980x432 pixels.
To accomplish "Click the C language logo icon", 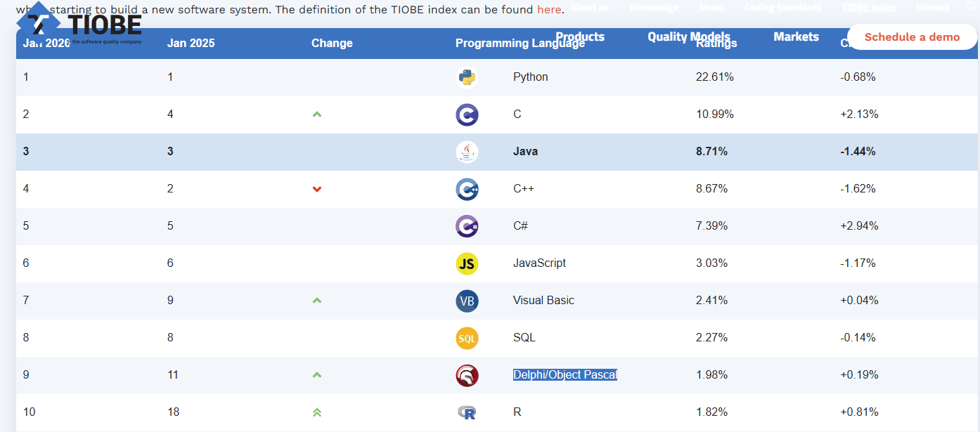I will 467,114.
